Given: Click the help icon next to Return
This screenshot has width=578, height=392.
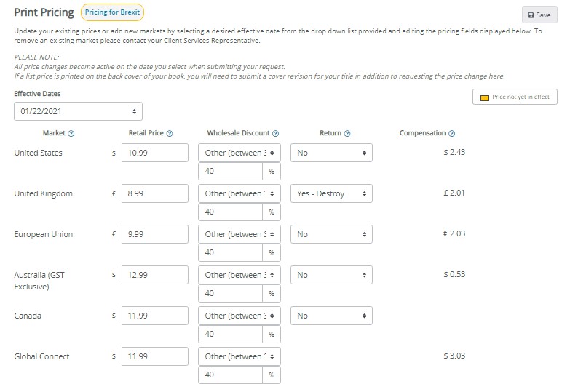Looking at the screenshot, I should (347, 134).
